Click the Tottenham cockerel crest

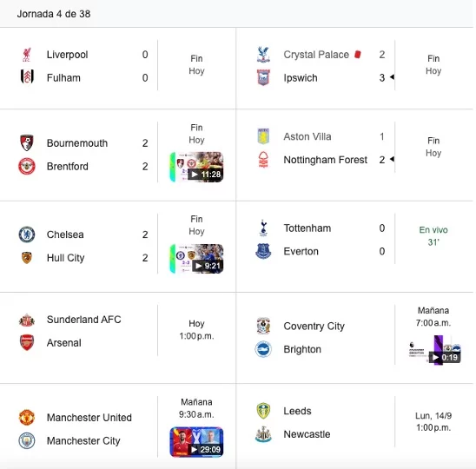click(x=263, y=228)
